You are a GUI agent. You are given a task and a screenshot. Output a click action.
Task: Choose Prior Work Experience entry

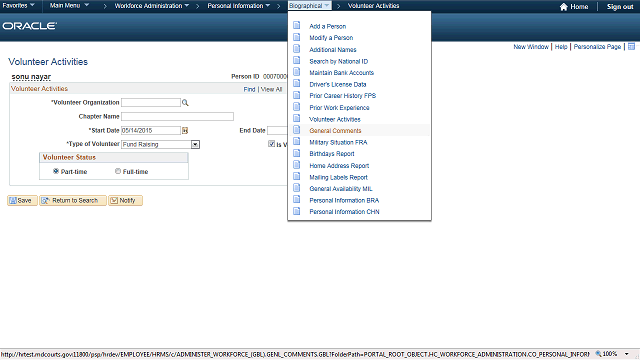[339, 107]
